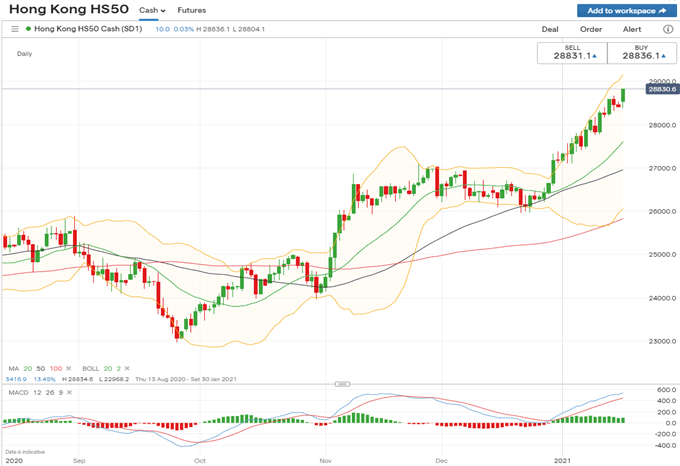The width and height of the screenshot is (680, 466).
Task: Open the Alert tab
Action: (x=632, y=29)
